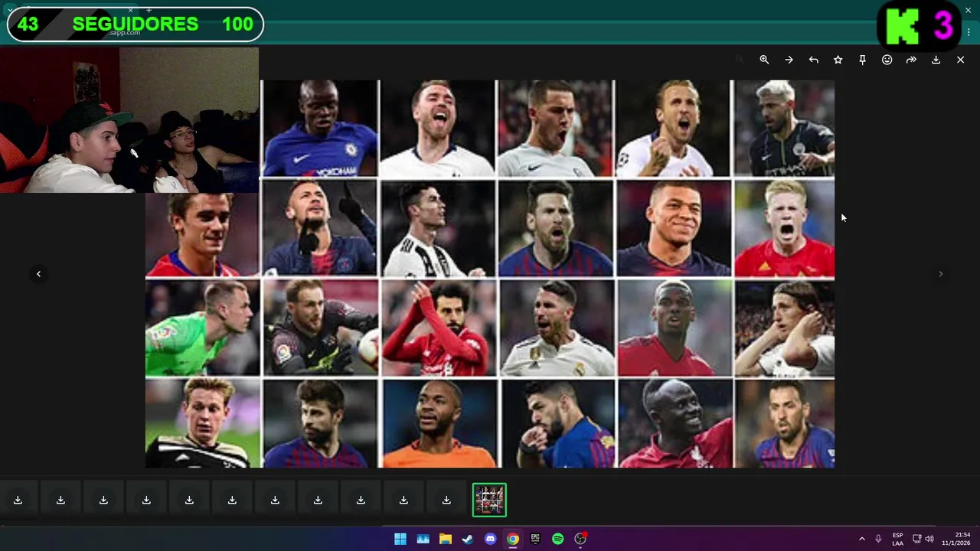The image size is (980, 551).
Task: Click the dimmed zoom-out magnifier icon
Action: point(740,60)
